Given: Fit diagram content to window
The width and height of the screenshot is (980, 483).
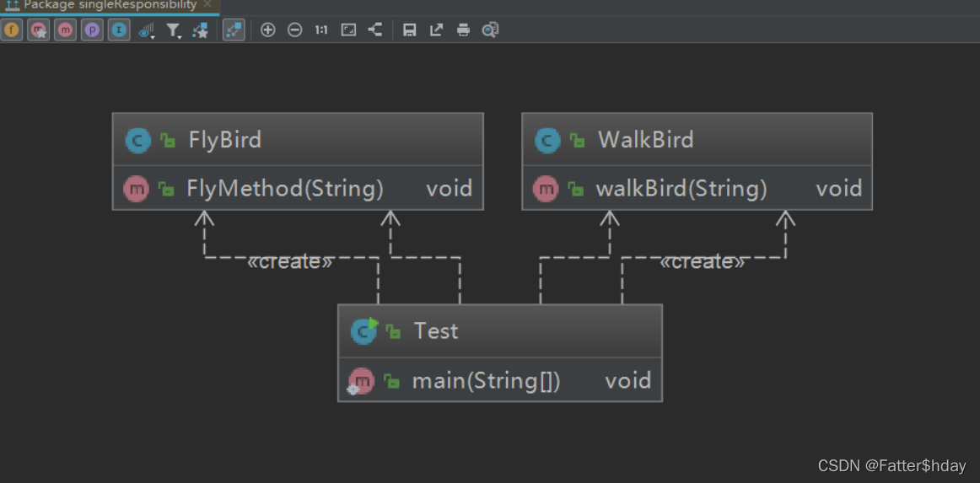Looking at the screenshot, I should click(x=348, y=30).
